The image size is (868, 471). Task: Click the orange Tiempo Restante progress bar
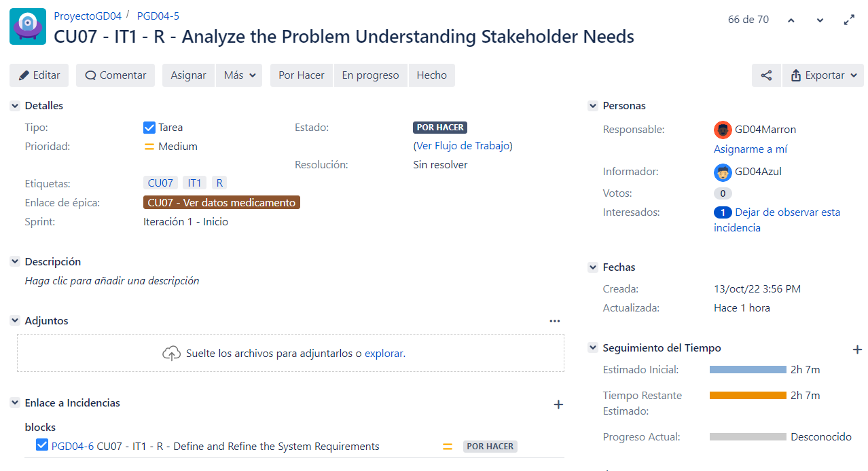pyautogui.click(x=747, y=395)
